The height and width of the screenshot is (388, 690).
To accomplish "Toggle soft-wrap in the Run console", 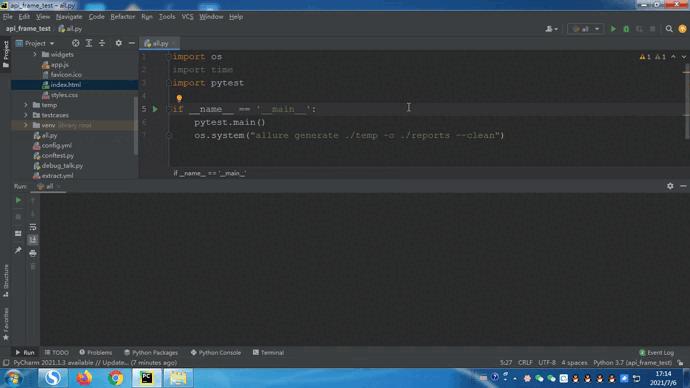I will [33, 227].
